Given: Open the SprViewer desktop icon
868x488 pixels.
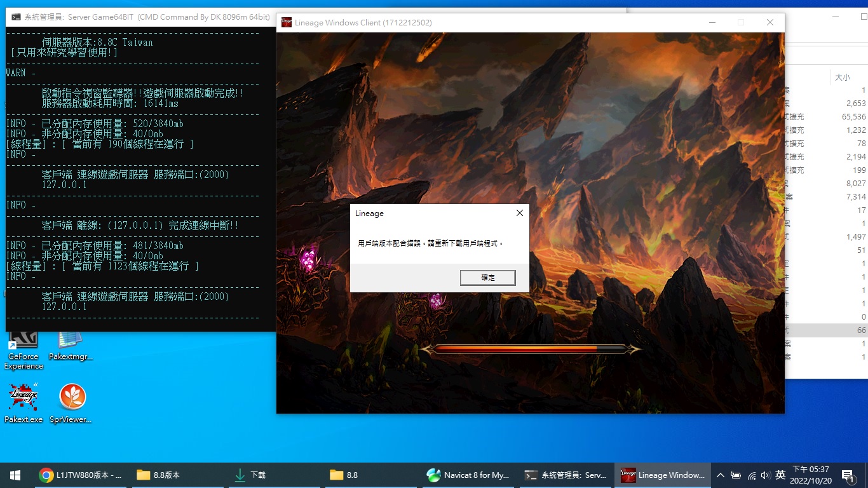Looking at the screenshot, I should (x=71, y=403).
